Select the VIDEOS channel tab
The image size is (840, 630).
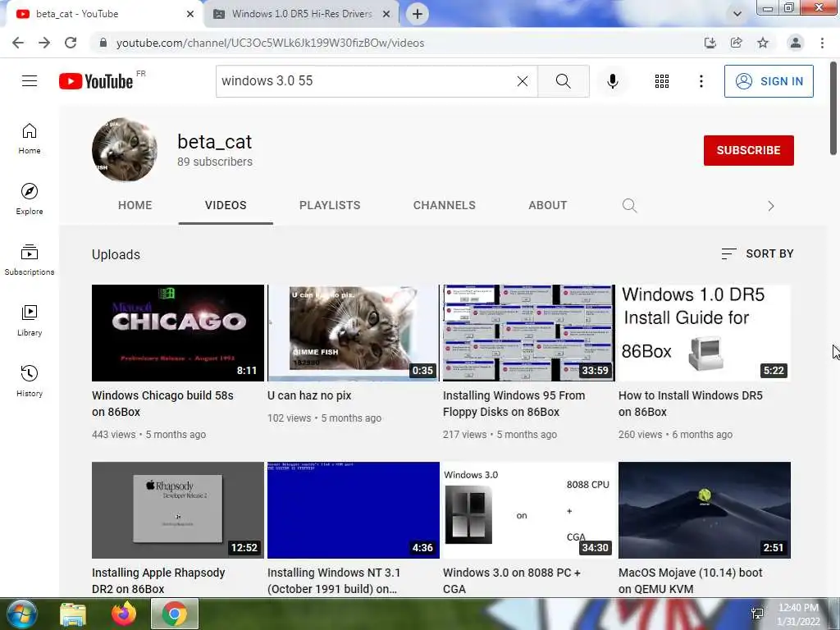click(226, 205)
